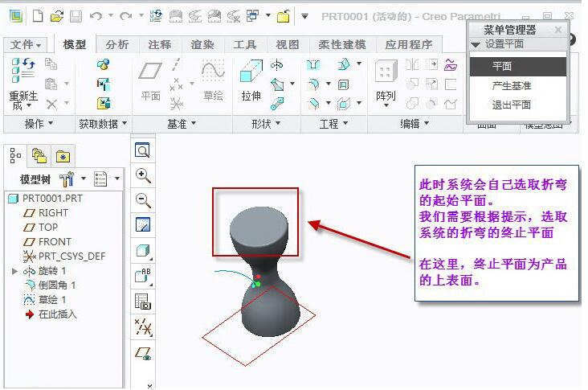
Task: Open the folder browser tab
Action: (x=39, y=156)
